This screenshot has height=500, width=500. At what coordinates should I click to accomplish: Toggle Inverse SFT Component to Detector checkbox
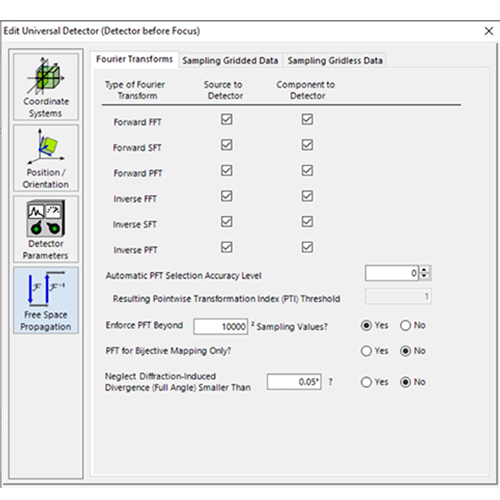tap(307, 222)
